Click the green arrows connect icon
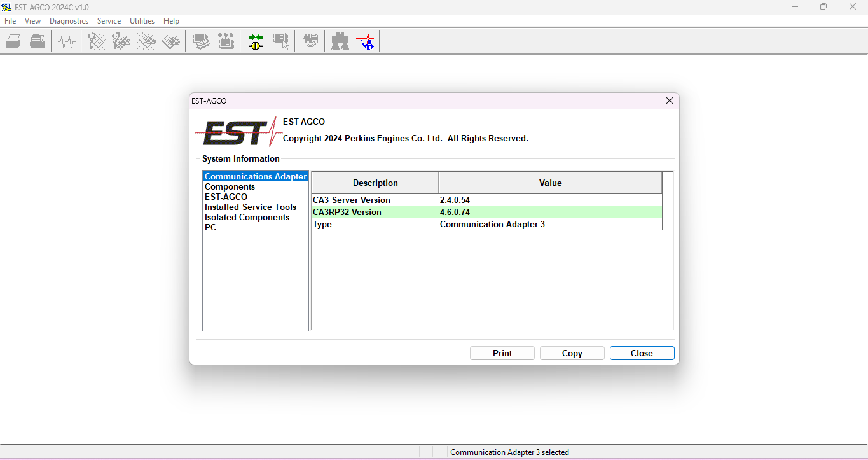The height and width of the screenshot is (460, 868). pyautogui.click(x=256, y=41)
